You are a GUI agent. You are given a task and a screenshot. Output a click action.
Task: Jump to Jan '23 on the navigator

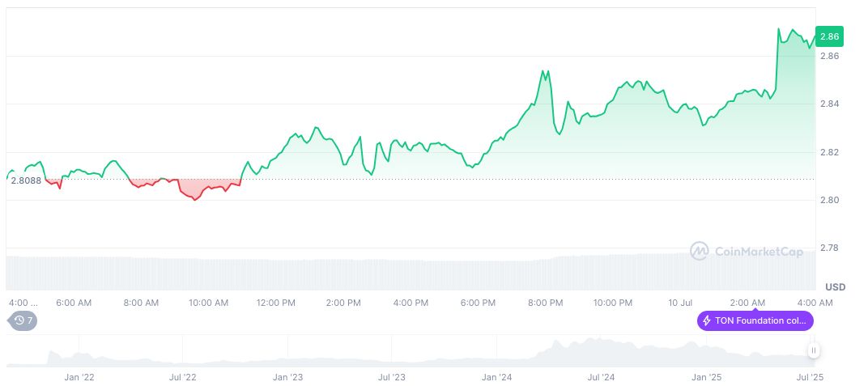pyautogui.click(x=287, y=377)
